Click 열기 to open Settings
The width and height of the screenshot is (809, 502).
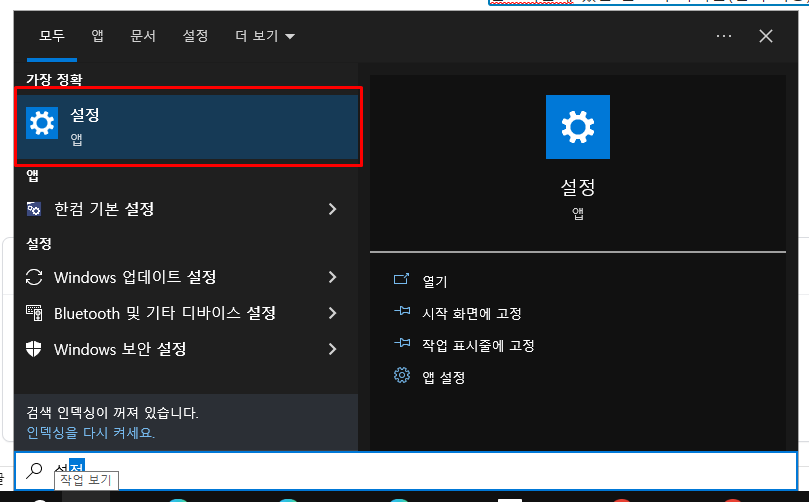pyautogui.click(x=435, y=281)
